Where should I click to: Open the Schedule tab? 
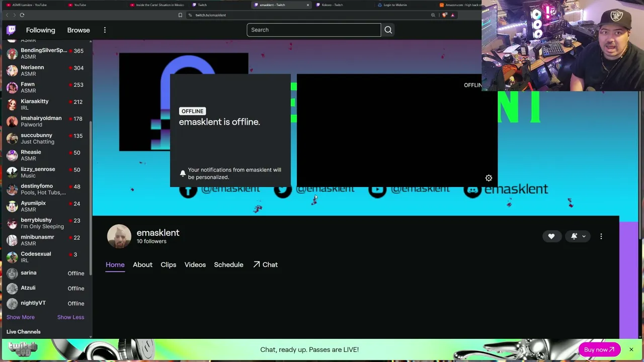coord(228,264)
